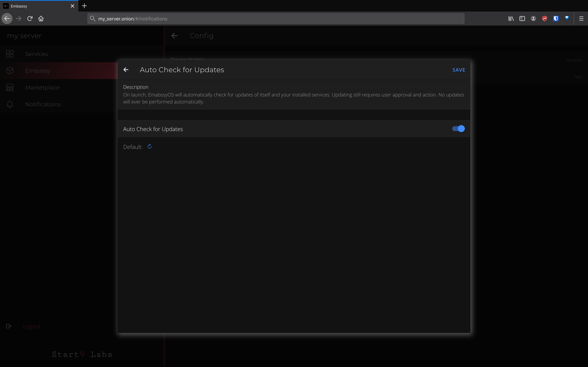Toggle the browser sidebar icon
Viewport: 588px width, 367px height.
coord(522,19)
